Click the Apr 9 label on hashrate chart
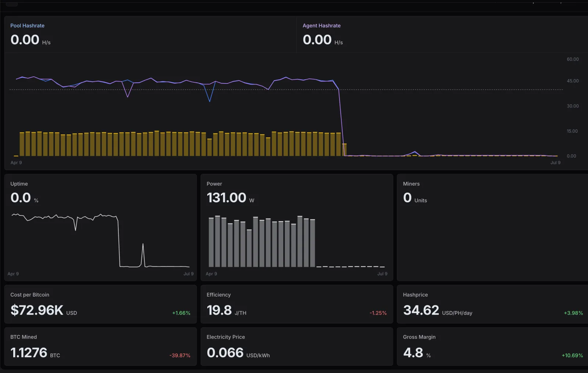This screenshot has width=588, height=373. click(x=16, y=162)
